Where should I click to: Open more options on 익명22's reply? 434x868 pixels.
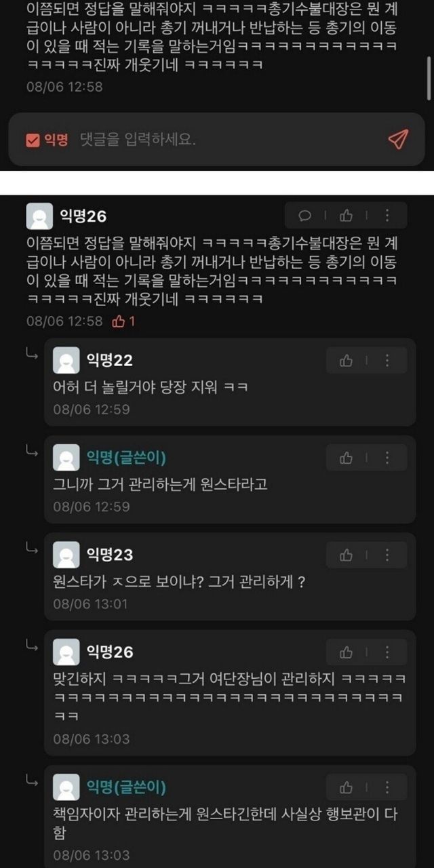point(387,361)
